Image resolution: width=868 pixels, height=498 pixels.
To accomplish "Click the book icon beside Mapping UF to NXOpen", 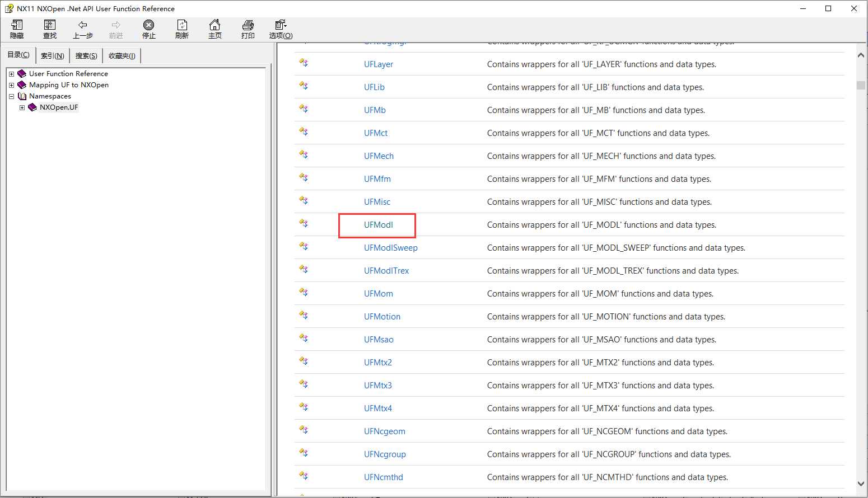I will [x=22, y=84].
